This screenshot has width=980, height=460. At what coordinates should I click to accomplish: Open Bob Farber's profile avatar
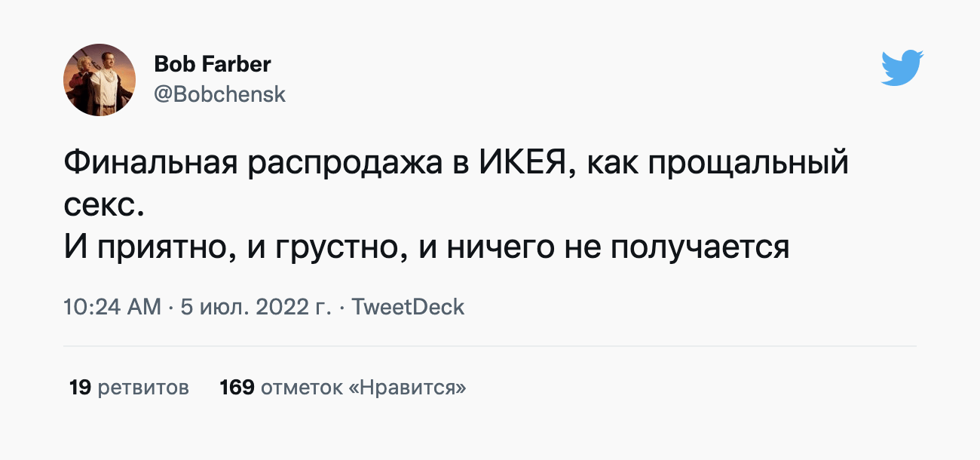pyautogui.click(x=100, y=79)
